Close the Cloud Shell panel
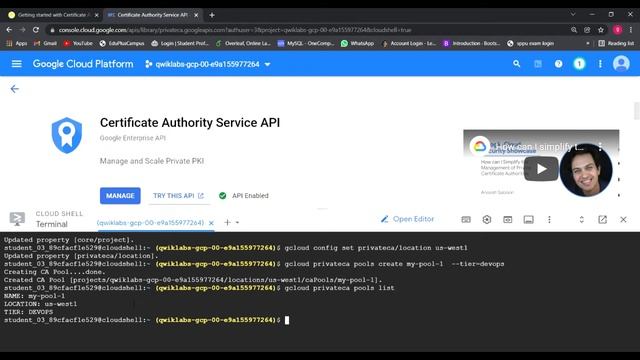This screenshot has height=360, width=640. point(623,220)
